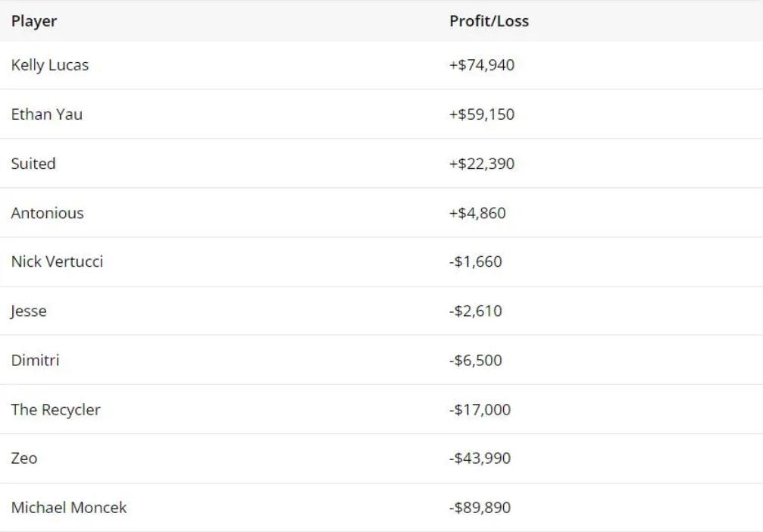The height and width of the screenshot is (532, 763).
Task: Select the Ethan Yau player name
Action: [47, 114]
